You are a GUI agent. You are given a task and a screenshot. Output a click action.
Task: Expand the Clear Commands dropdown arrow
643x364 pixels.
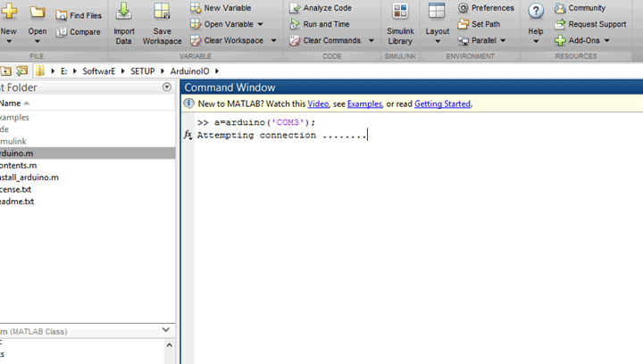366,41
